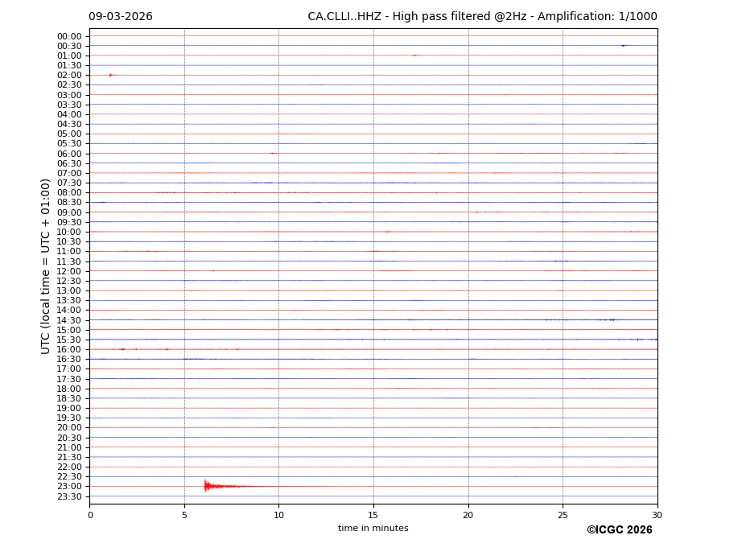The height and width of the screenshot is (560, 746).
Task: Select the 12:00 time label
Action: (69, 271)
